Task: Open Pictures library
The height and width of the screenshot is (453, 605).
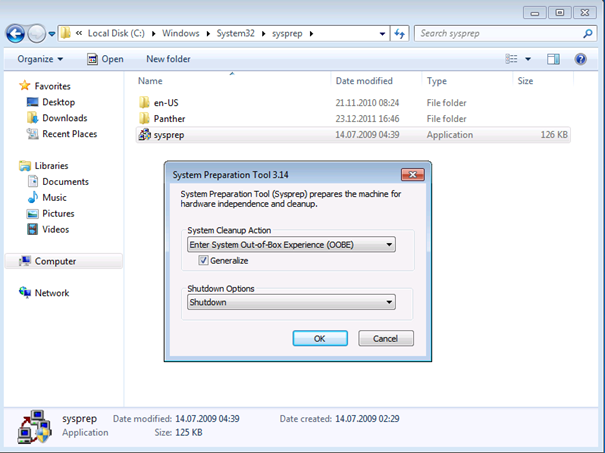Action: (58, 213)
